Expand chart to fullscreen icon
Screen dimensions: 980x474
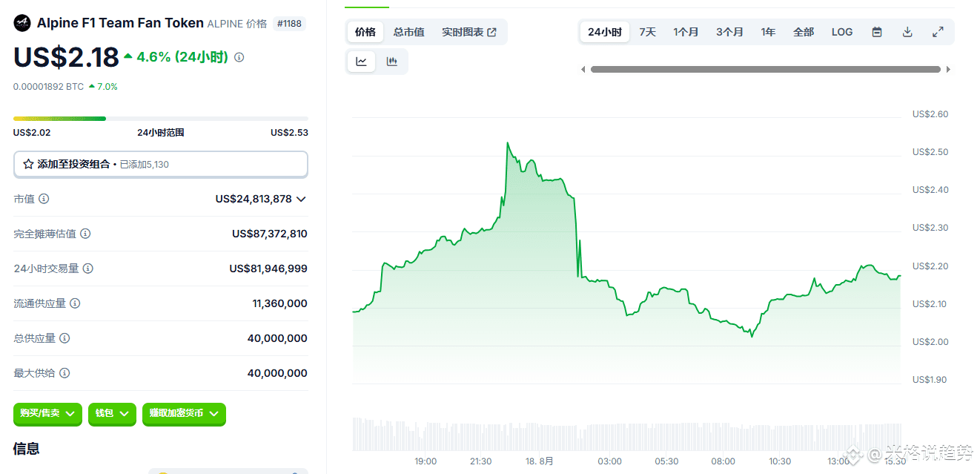pyautogui.click(x=938, y=32)
